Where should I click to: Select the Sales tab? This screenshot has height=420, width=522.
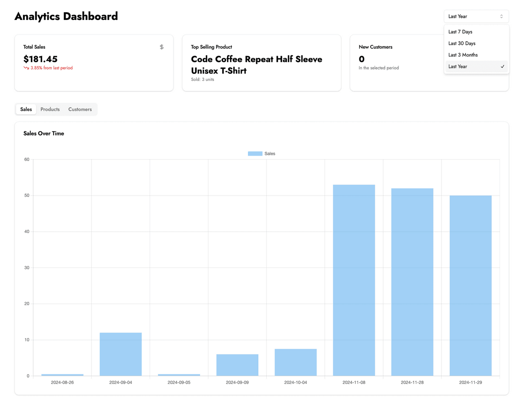pyautogui.click(x=26, y=109)
